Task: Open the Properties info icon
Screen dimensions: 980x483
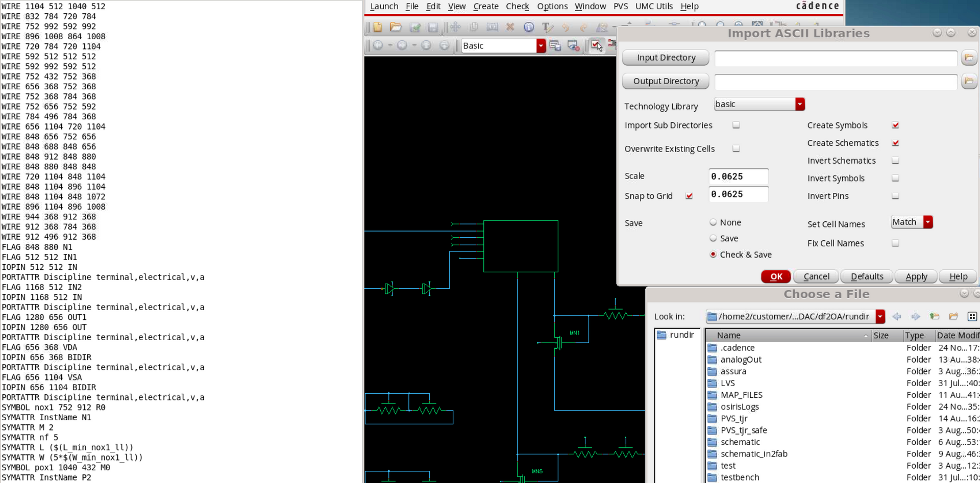Action: (529, 27)
